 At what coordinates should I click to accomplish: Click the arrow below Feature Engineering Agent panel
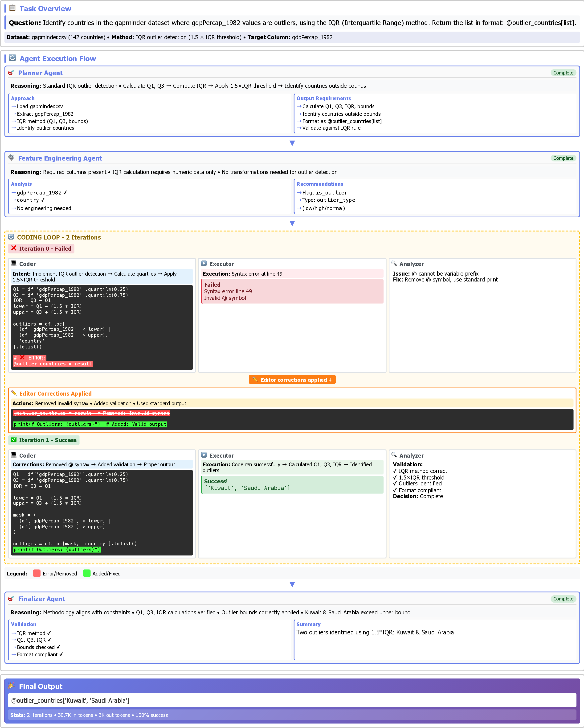coord(292,223)
